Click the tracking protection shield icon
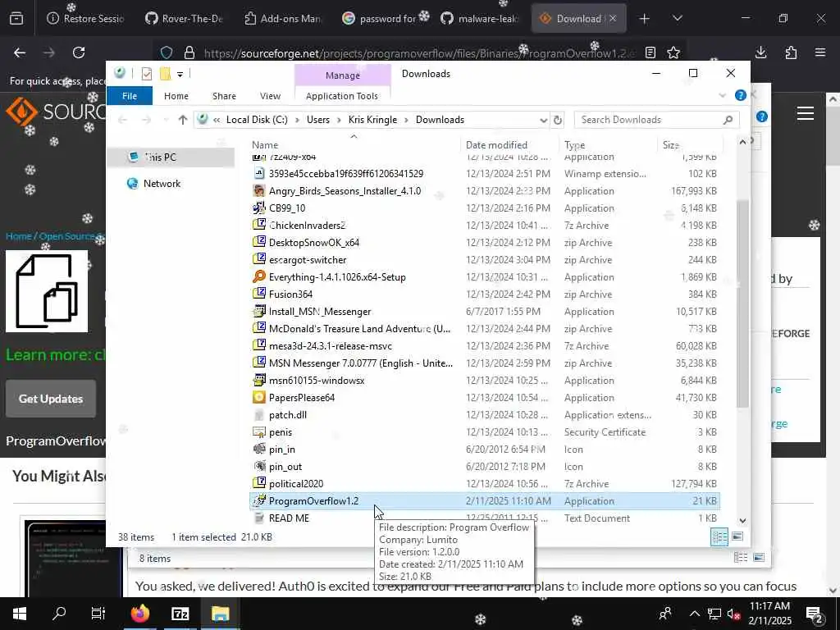 [x=167, y=52]
